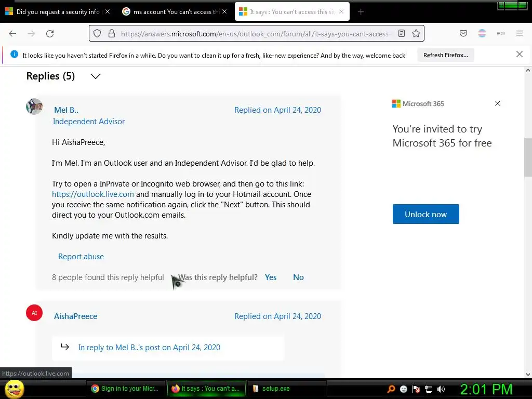Open the Firefox hamburger application menu
The width and height of the screenshot is (532, 399).
(x=520, y=33)
